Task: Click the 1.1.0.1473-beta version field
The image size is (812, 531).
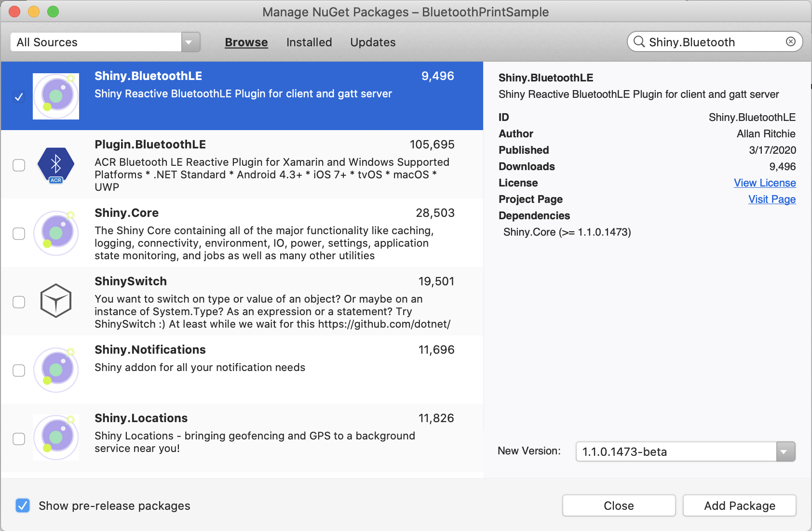Action: (x=676, y=452)
